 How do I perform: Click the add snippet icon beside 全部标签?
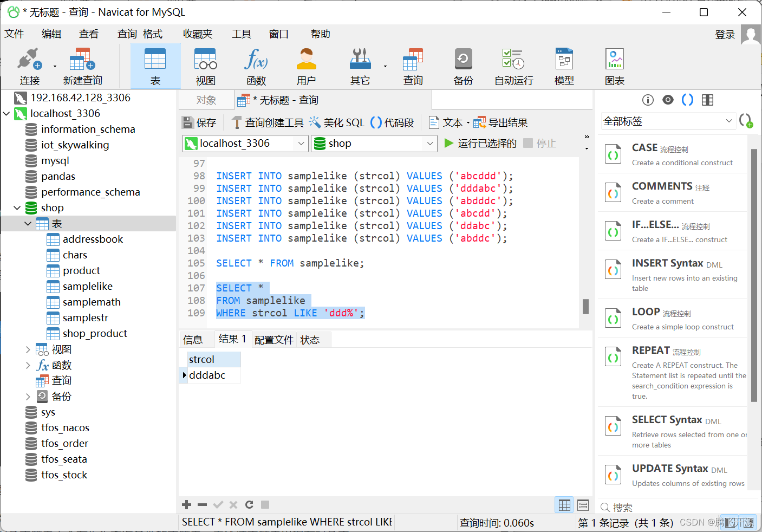746,121
